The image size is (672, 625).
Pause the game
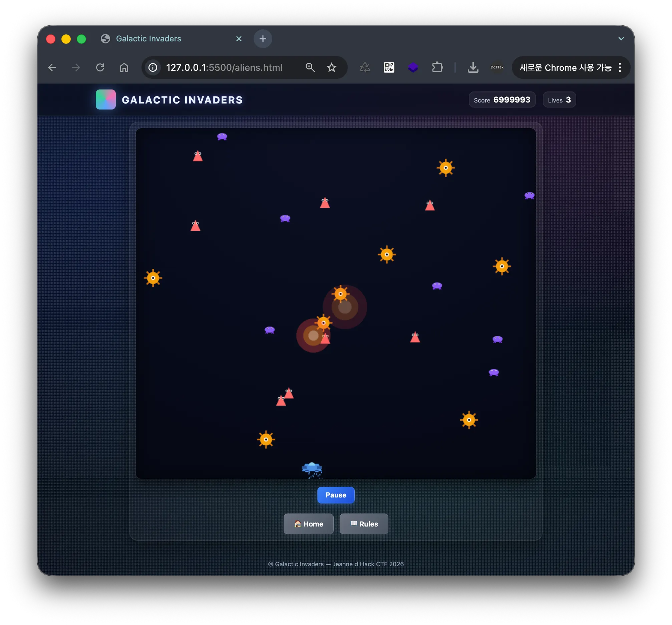point(335,495)
